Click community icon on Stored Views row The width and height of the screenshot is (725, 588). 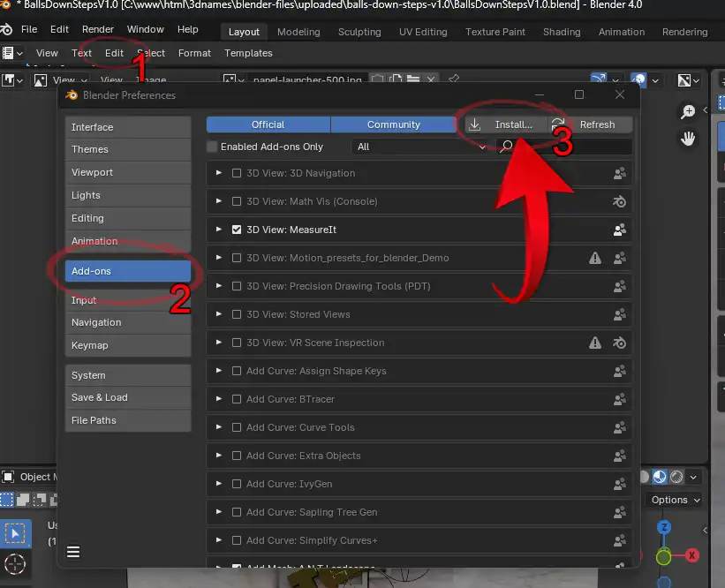coord(620,314)
